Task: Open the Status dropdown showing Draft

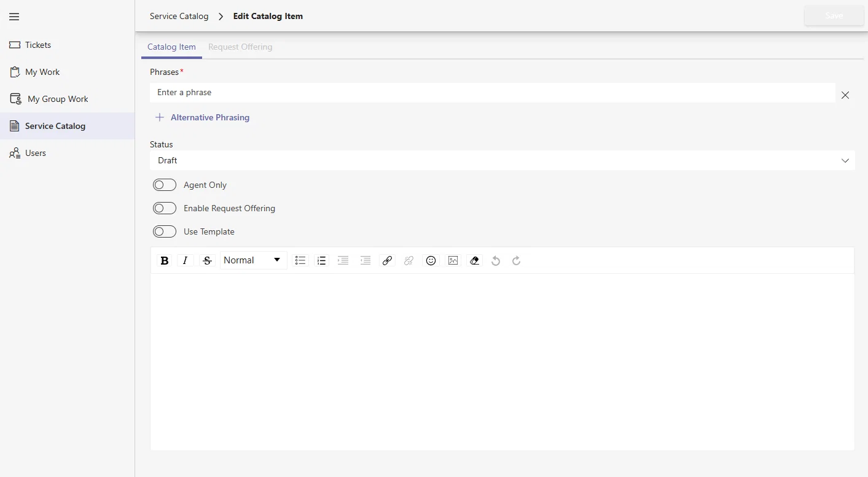Action: click(502, 160)
